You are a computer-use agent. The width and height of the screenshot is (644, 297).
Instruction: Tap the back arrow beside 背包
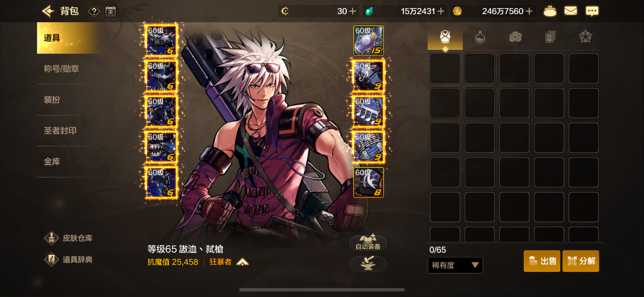pyautogui.click(x=48, y=11)
